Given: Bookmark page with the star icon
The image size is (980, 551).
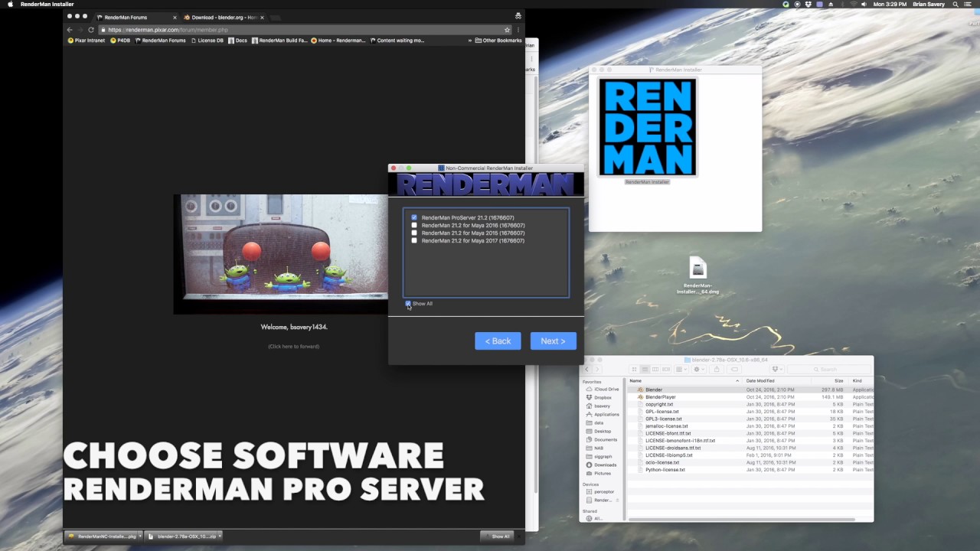Looking at the screenshot, I should tap(507, 30).
